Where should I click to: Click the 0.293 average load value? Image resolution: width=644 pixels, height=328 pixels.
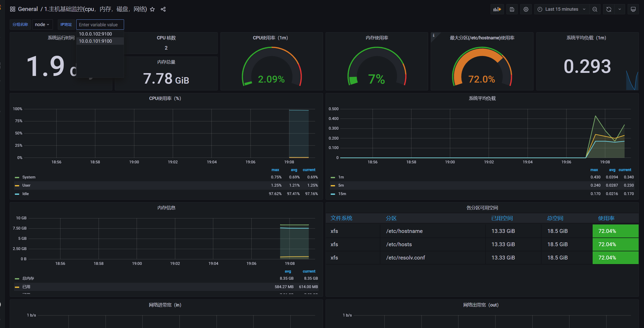point(587,66)
